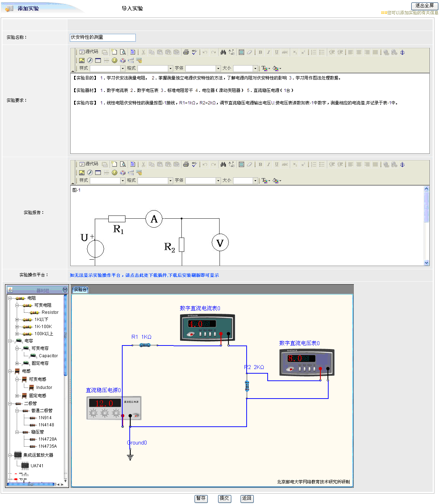Toggle 源代码 source view in 实验要求 editor
This screenshot has height=504, width=448.
coord(89,52)
